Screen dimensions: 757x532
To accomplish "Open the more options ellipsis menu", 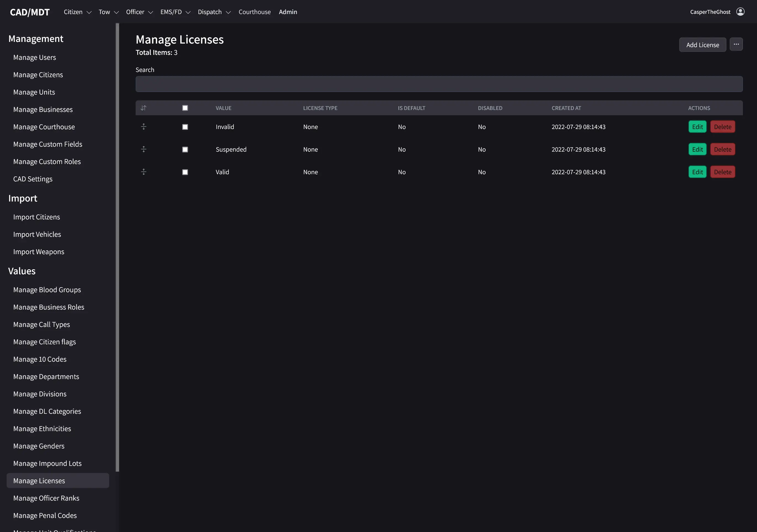I will pyautogui.click(x=736, y=44).
